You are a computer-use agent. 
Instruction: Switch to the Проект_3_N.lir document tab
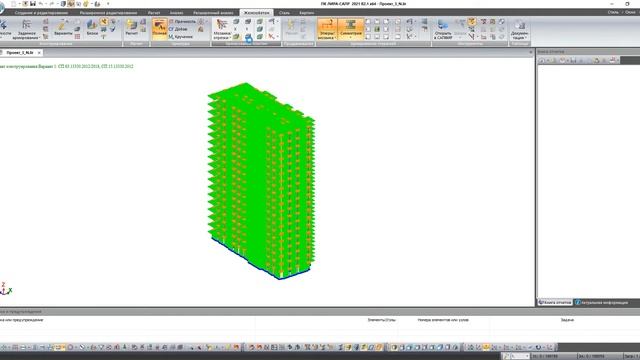coord(20,53)
